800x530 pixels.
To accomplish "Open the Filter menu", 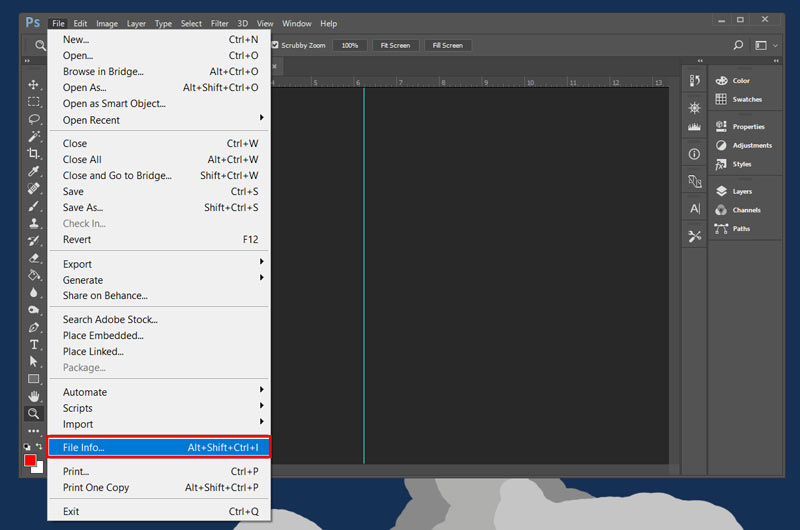I will [219, 23].
